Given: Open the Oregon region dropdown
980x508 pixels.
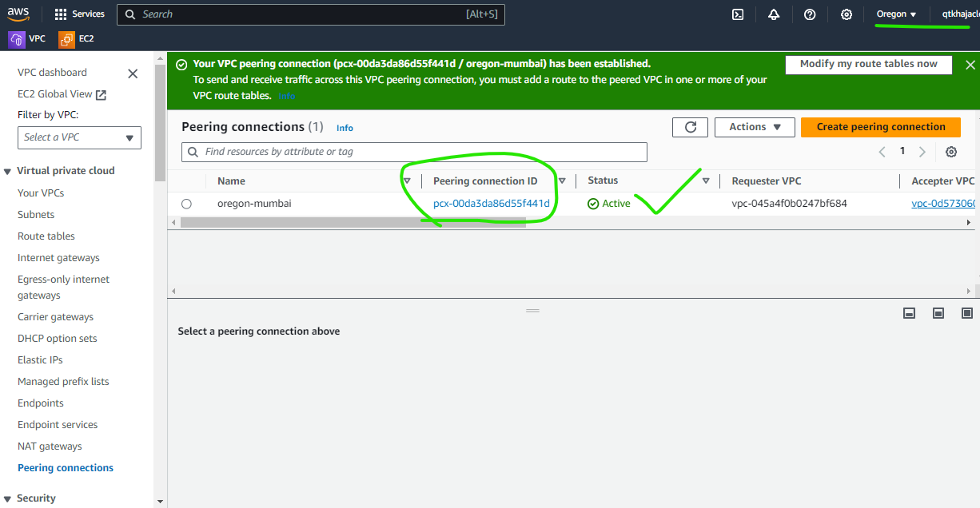Looking at the screenshot, I should 896,14.
